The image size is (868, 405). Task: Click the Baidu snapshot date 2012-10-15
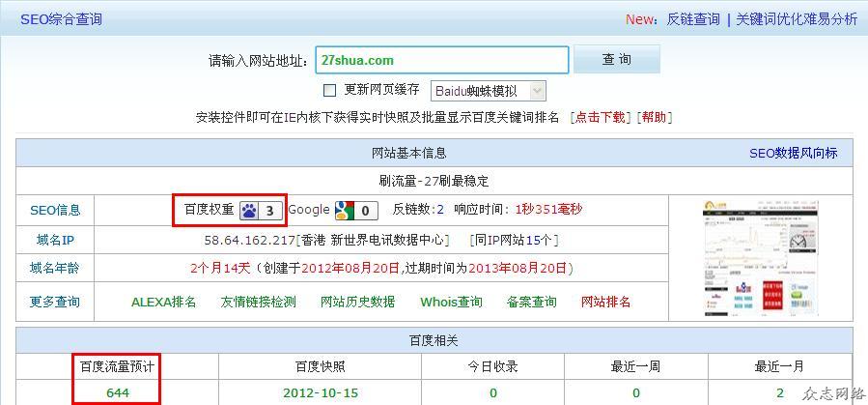tap(321, 393)
